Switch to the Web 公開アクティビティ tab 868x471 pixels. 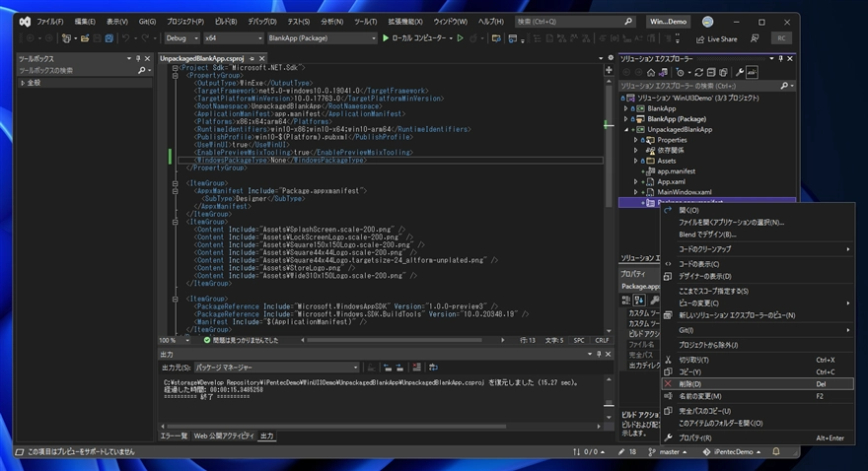(224, 436)
